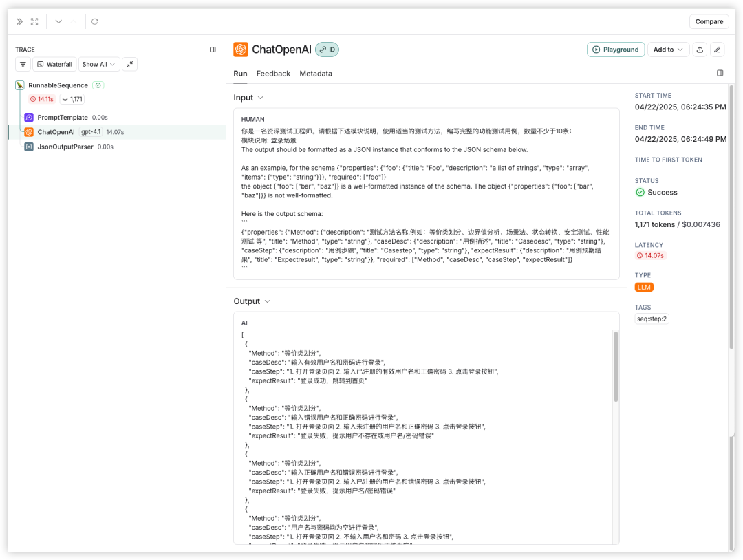Enter fullscreen view using expand icon
Viewport: 743px width, 560px height.
(x=34, y=21)
